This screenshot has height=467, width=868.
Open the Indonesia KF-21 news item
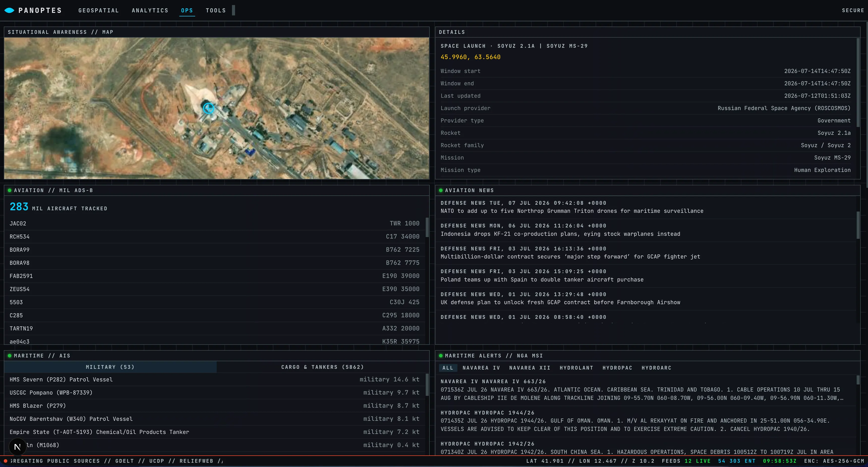(645, 230)
